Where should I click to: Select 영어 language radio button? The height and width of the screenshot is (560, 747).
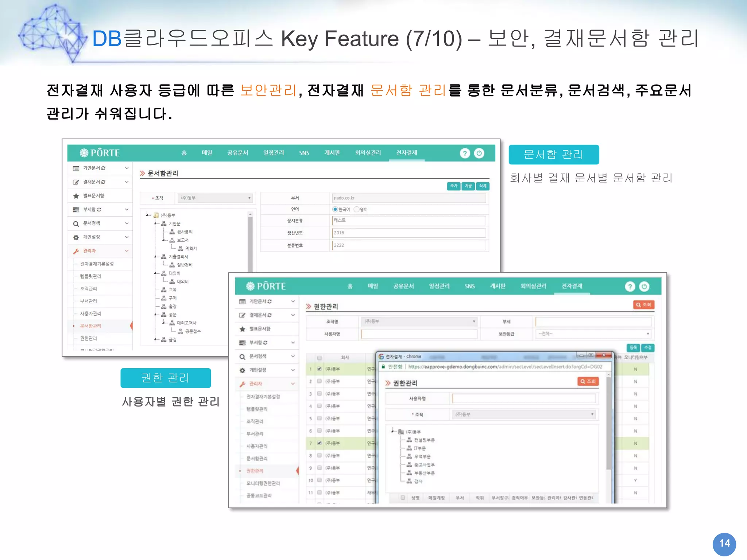click(x=356, y=209)
